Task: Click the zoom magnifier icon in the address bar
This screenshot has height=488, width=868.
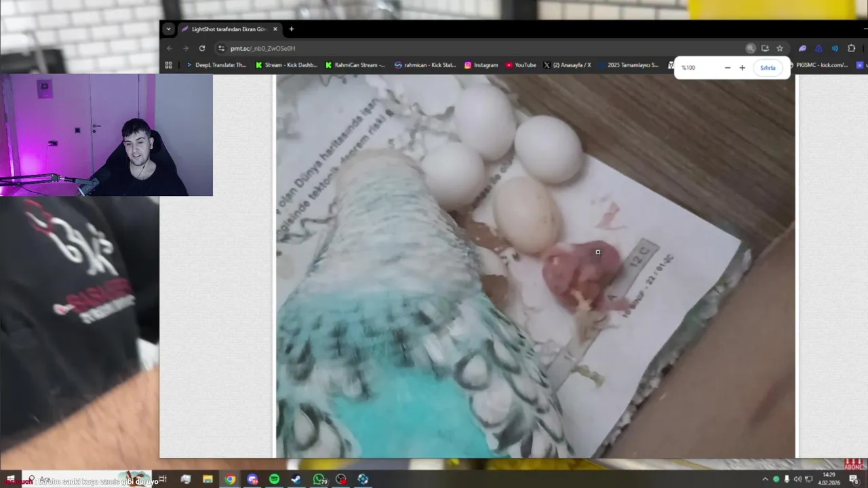Action: point(751,48)
